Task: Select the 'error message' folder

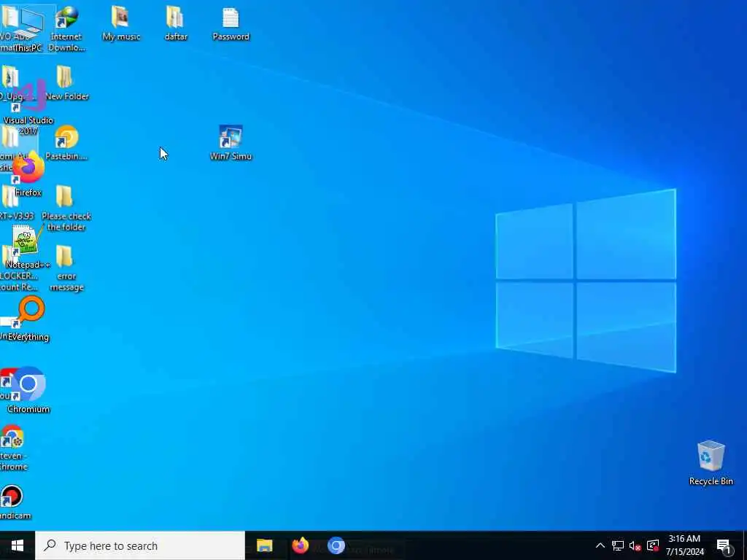Action: 66,268
